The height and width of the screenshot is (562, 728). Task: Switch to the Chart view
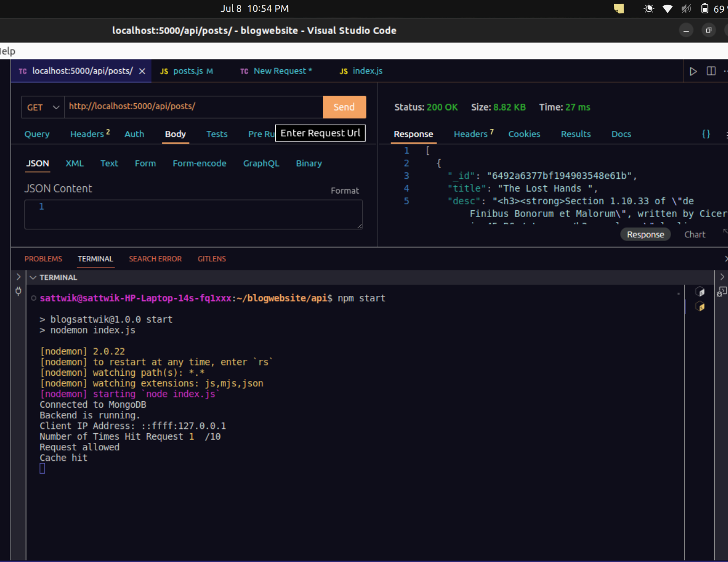pos(694,235)
